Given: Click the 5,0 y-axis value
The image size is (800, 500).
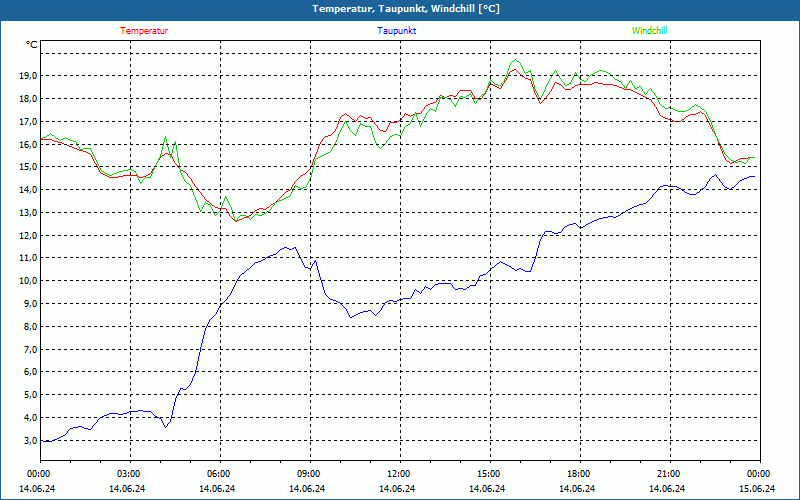Looking at the screenshot, I should (x=31, y=395).
